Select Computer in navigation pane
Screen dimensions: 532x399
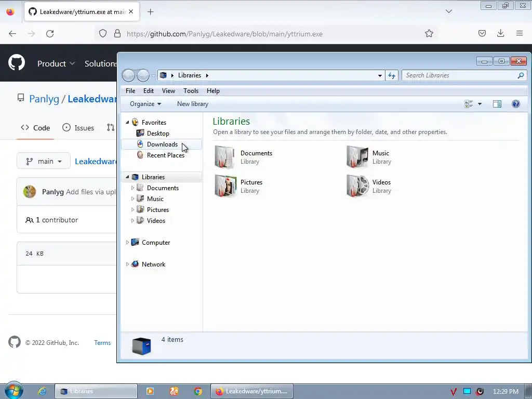156,243
